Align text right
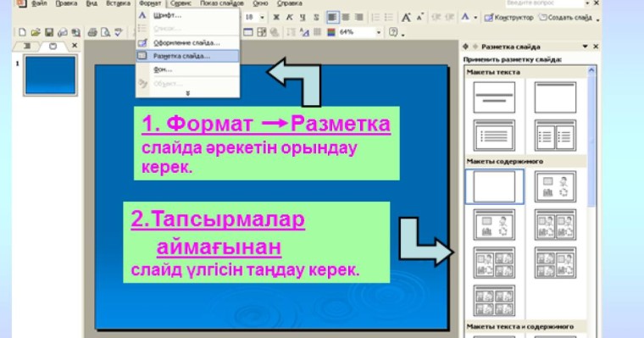The image size is (644, 338). coord(359,17)
